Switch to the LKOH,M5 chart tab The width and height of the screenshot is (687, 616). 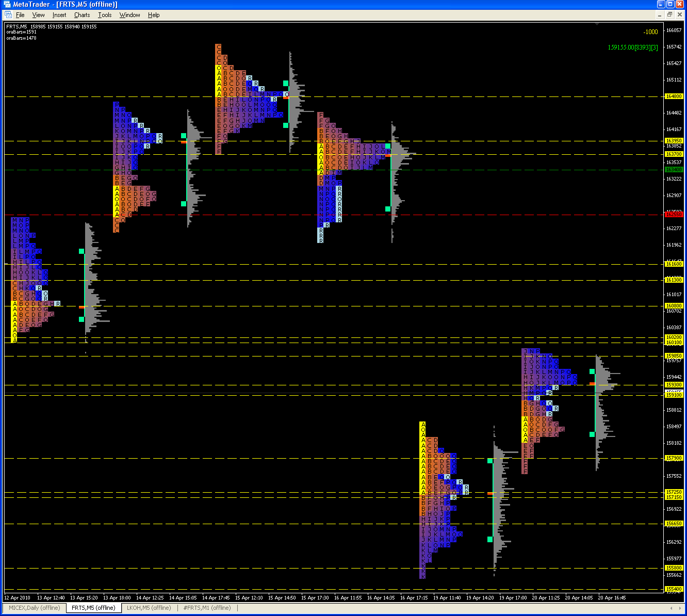[x=149, y=608]
